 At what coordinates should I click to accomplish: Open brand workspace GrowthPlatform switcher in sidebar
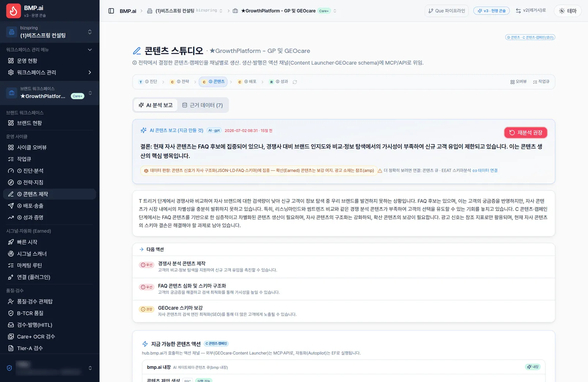tap(50, 93)
